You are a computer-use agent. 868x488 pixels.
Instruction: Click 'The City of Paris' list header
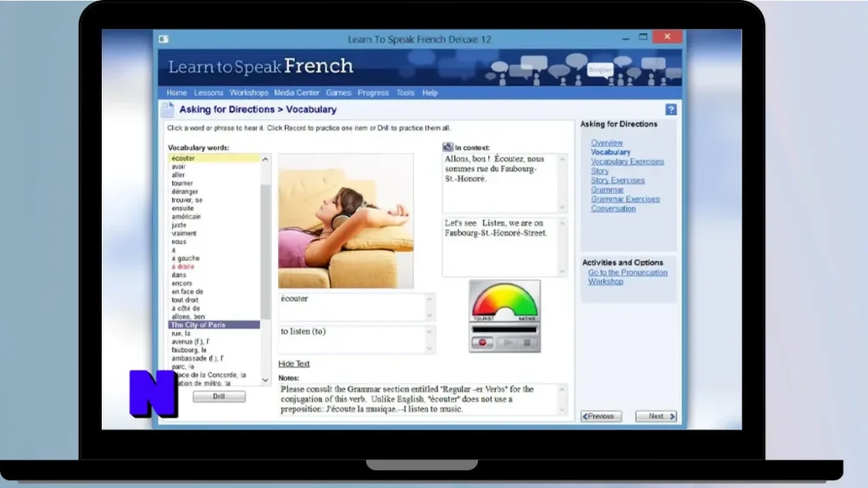tap(214, 324)
